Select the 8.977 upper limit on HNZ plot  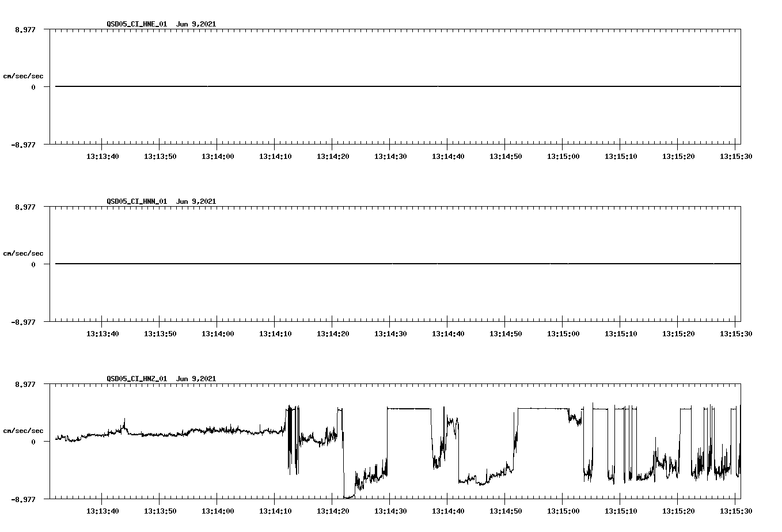(x=25, y=384)
